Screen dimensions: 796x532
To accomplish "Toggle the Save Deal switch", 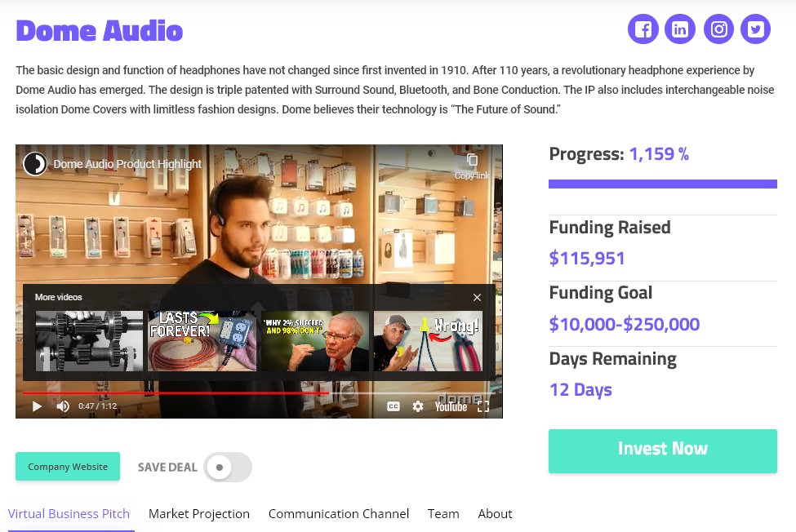I will click(228, 467).
